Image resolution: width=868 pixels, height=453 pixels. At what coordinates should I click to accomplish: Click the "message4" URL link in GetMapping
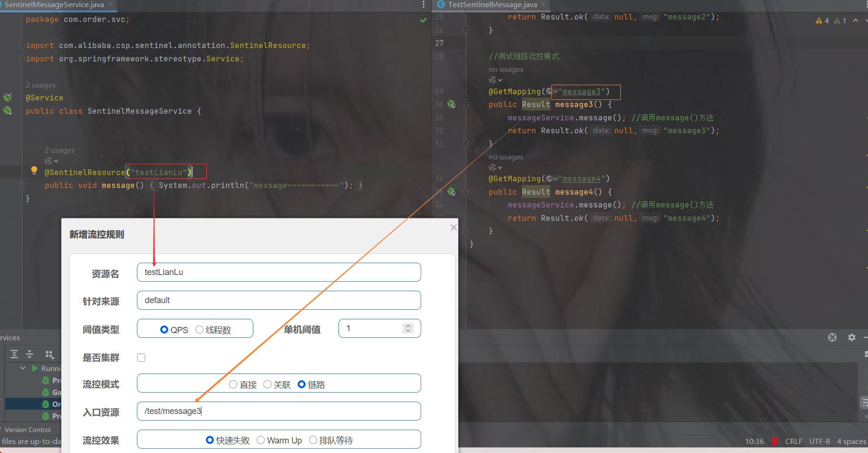(x=581, y=179)
